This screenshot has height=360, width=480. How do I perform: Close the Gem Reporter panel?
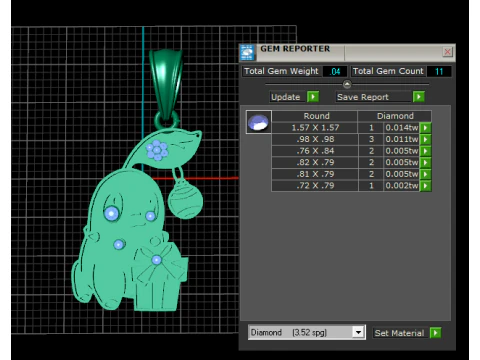coord(447,52)
